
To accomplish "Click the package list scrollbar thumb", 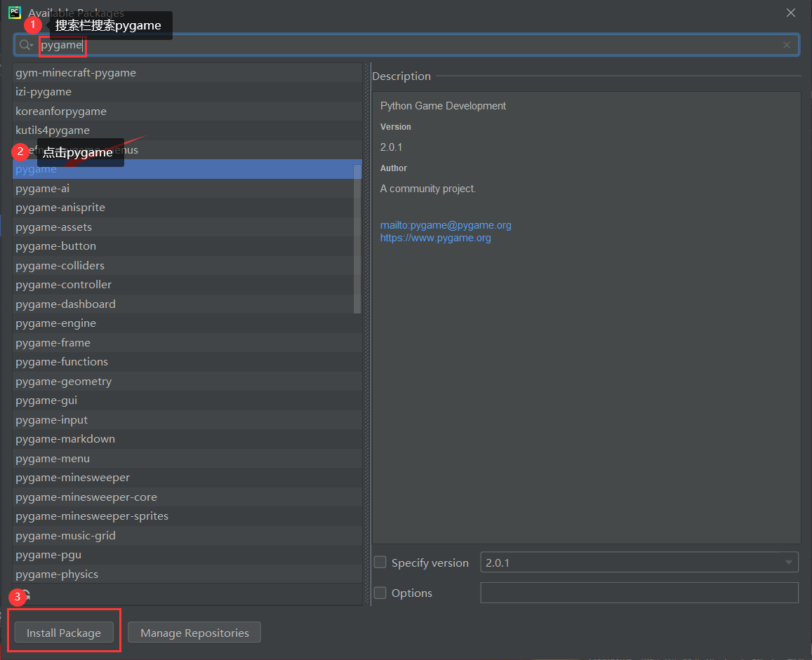I will (x=357, y=238).
